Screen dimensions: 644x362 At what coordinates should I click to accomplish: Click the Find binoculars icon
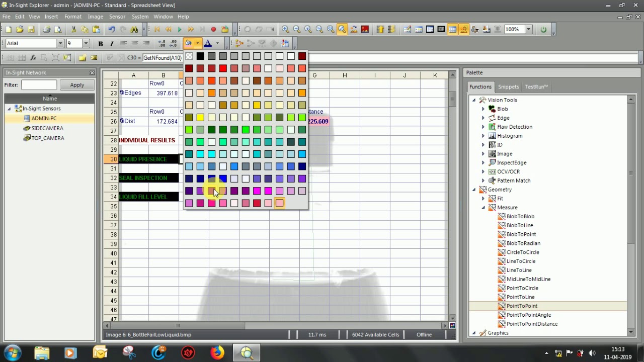(x=134, y=30)
